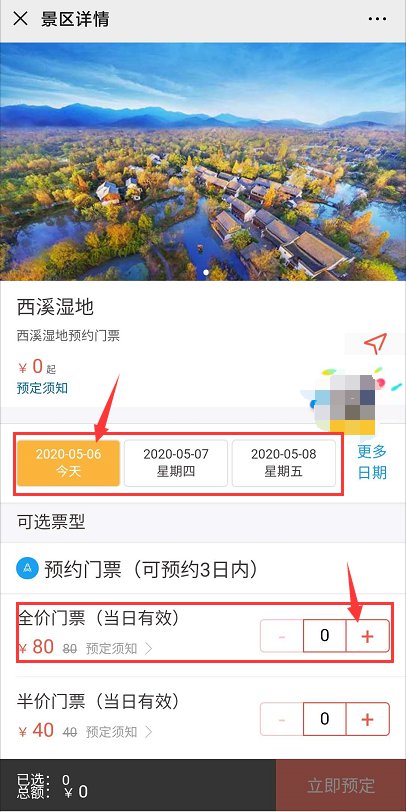Decrease the 半价门票 quantity with minus
This screenshot has height=812, width=406.
282,719
